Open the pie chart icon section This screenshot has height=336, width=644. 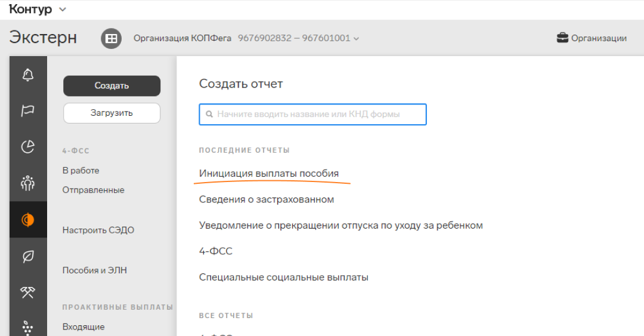point(28,147)
